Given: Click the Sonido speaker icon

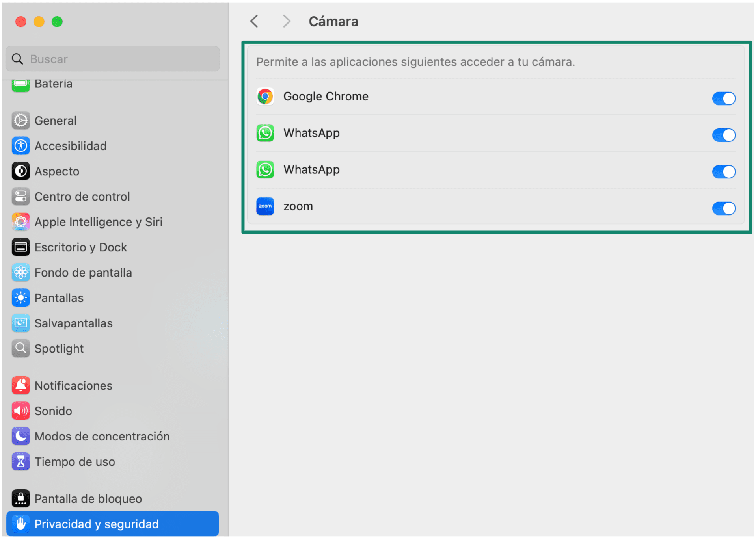Looking at the screenshot, I should (x=20, y=411).
